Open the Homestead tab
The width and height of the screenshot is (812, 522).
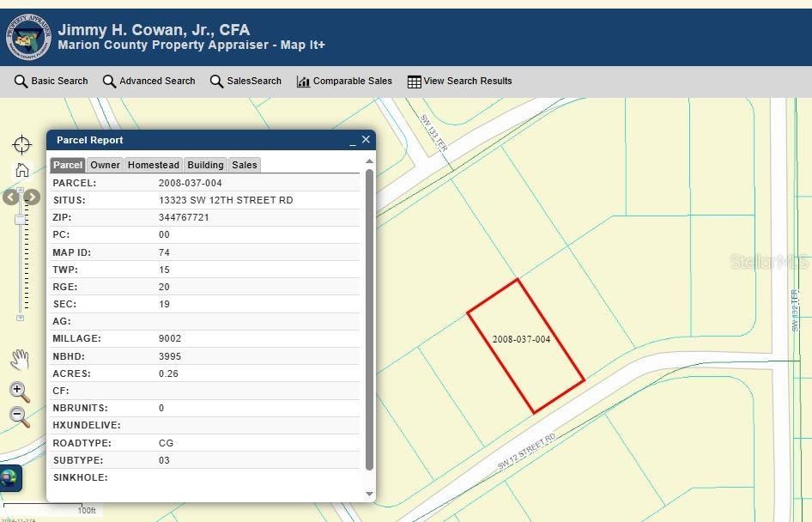point(153,165)
